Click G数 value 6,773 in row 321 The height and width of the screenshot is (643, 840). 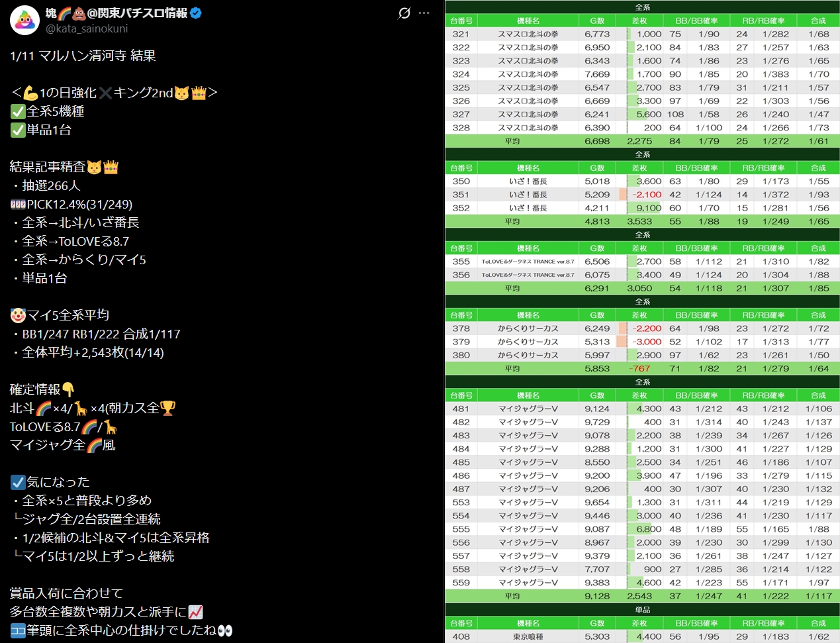(x=597, y=34)
